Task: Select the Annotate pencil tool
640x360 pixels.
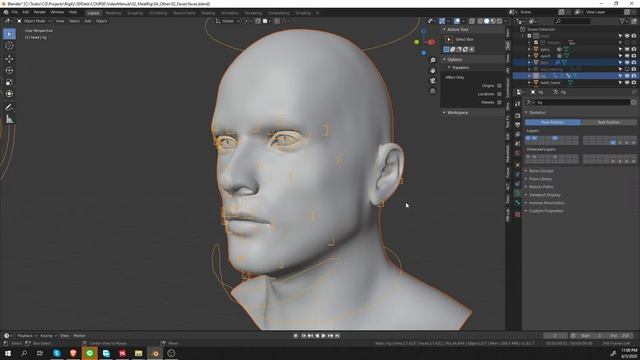Action: point(9,107)
